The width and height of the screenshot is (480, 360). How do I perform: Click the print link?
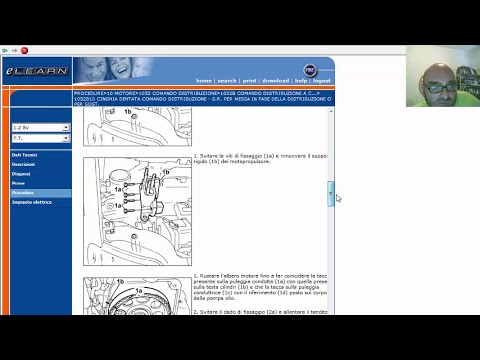pyautogui.click(x=249, y=81)
